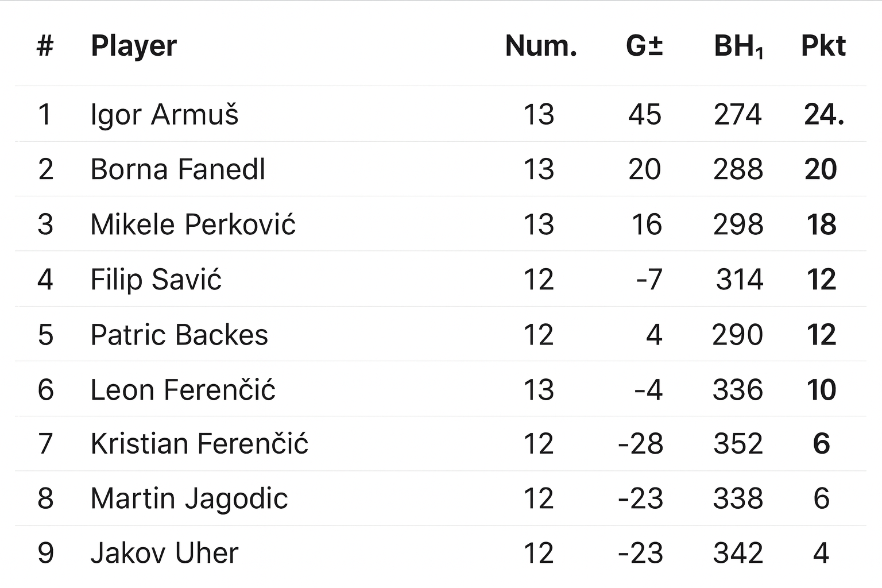Screen dimensions: 882x588
Task: Click the Pkt column header
Action: pyautogui.click(x=823, y=46)
